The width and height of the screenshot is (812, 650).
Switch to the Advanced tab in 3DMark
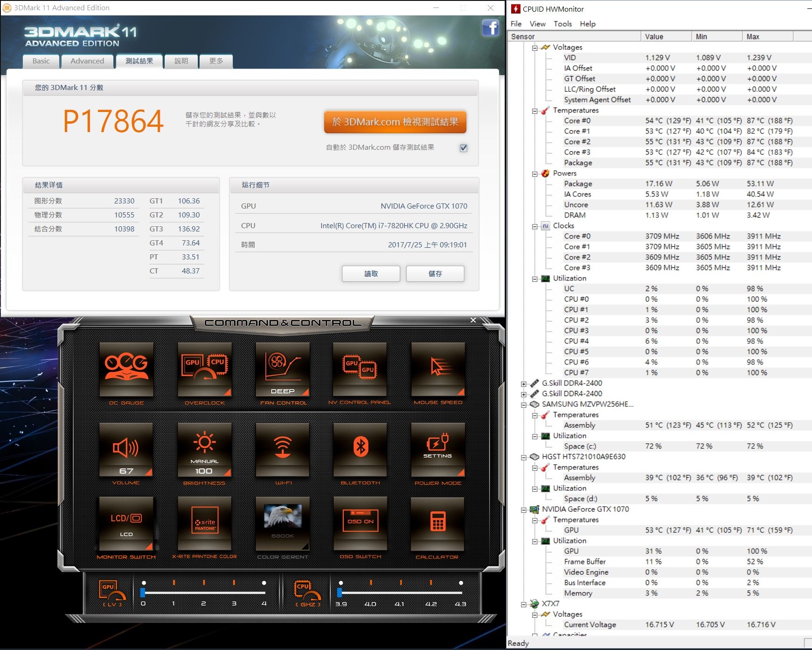click(87, 61)
